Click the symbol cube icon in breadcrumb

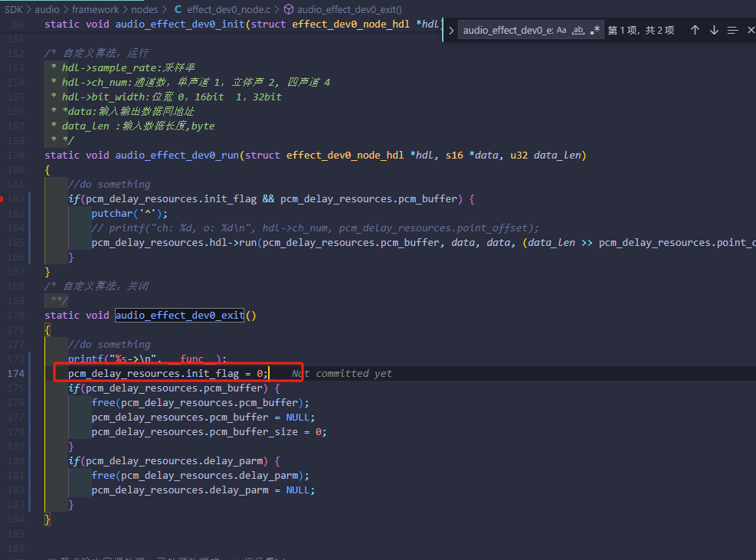coord(288,10)
